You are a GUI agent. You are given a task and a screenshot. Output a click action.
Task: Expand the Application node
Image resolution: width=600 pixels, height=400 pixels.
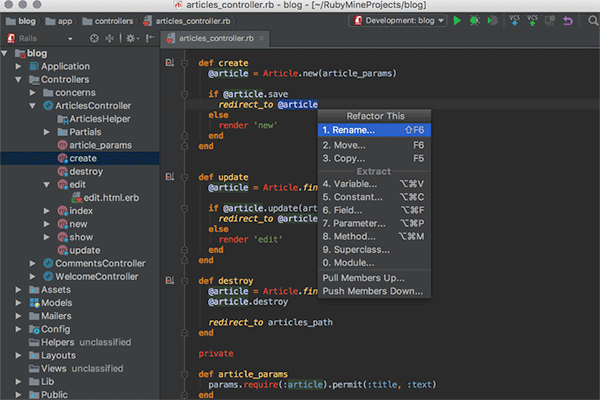[18, 66]
